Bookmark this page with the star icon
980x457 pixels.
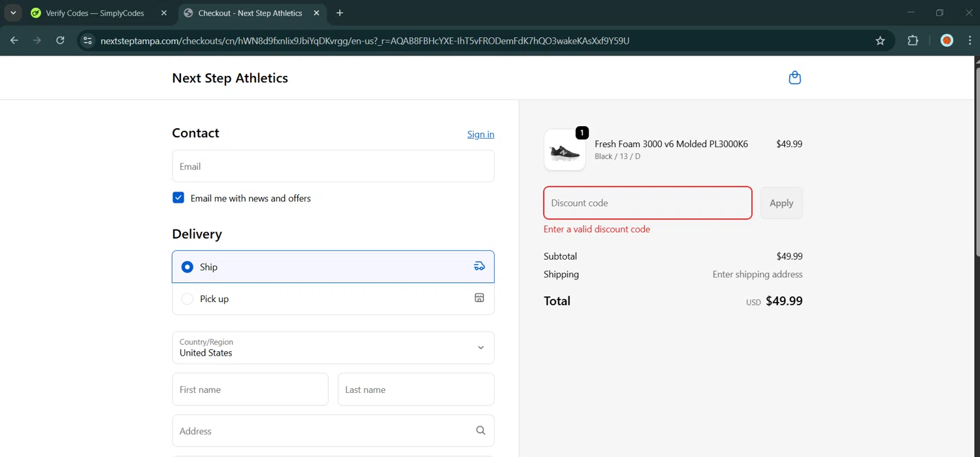click(x=880, y=41)
